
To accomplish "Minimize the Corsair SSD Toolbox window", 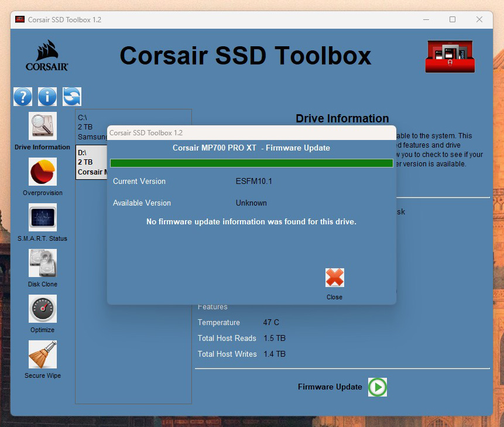I will (426, 19).
